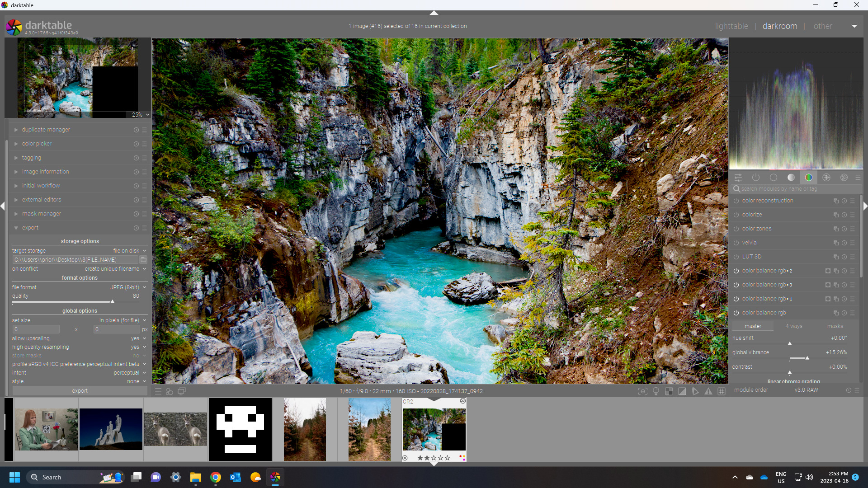
Task: Toggle the overexposure warning icon
Action: [x=682, y=391]
